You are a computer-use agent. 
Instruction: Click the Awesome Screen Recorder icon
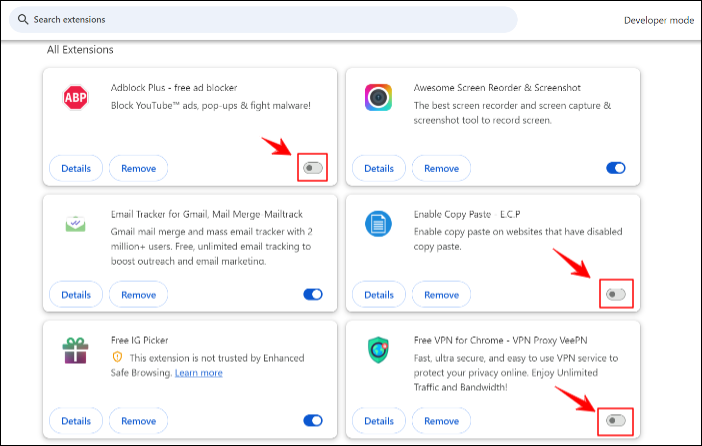coord(377,96)
